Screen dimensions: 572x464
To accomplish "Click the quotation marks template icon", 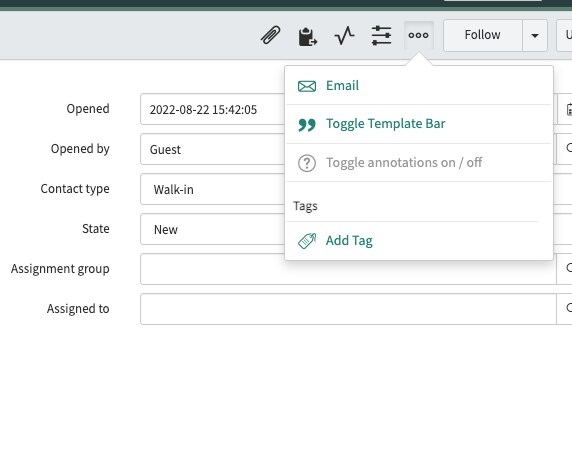I will click(x=307, y=125).
